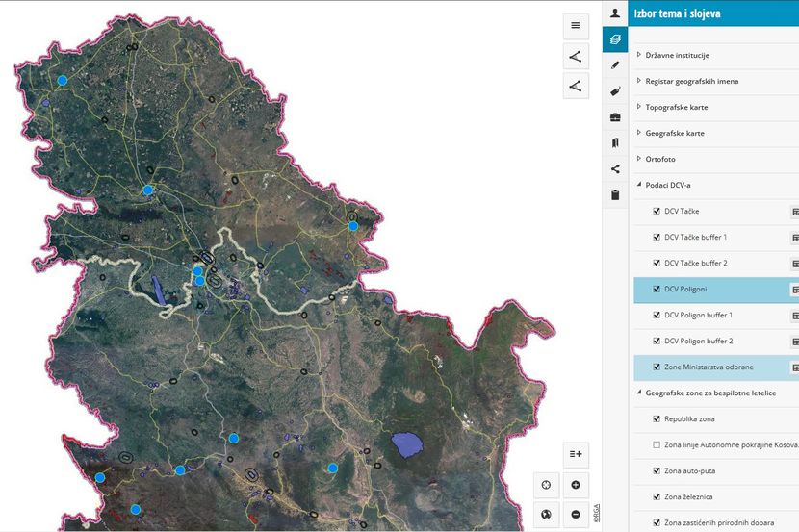Collapse the Podaci DCV-a group
This screenshot has height=532, width=799.
tap(638, 185)
